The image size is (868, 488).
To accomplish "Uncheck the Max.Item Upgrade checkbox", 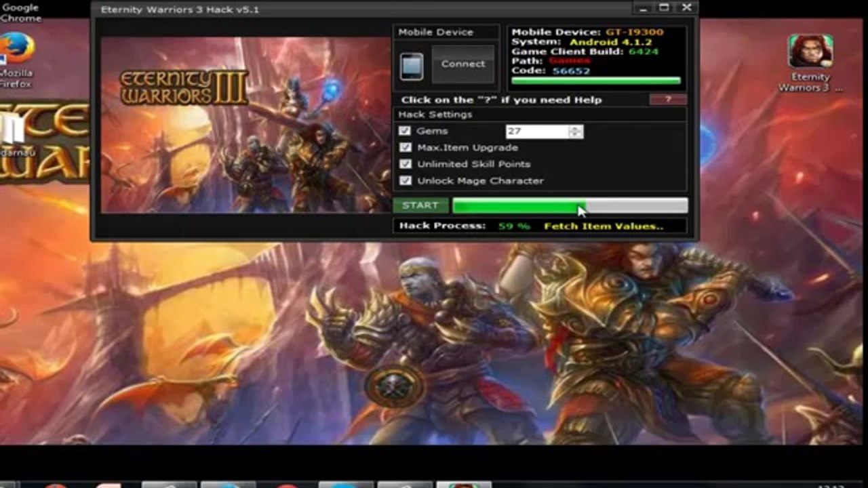I will pyautogui.click(x=406, y=147).
